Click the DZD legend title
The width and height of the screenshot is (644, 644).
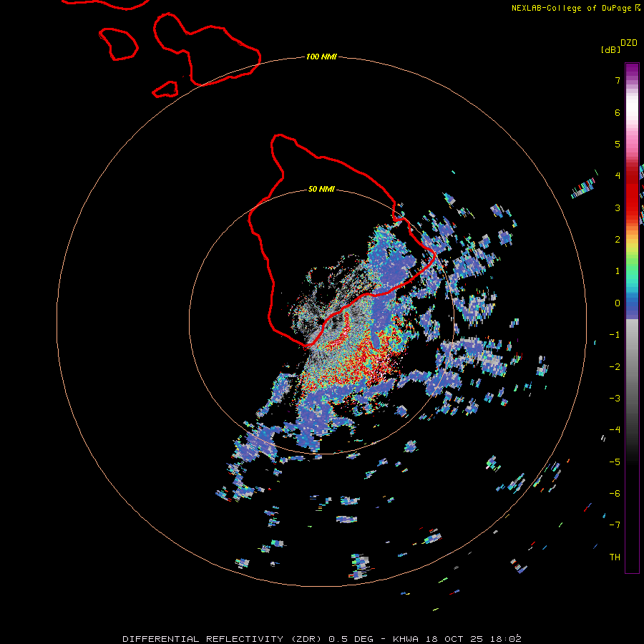coord(629,43)
